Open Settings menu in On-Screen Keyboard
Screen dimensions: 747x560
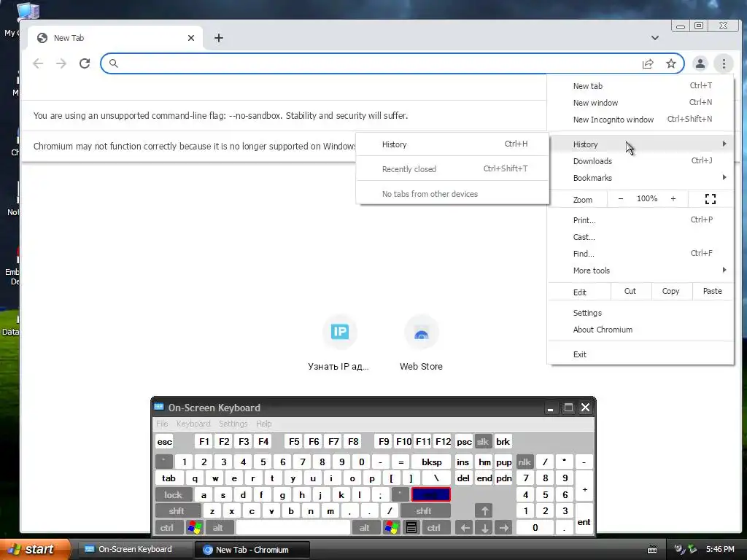tap(233, 424)
